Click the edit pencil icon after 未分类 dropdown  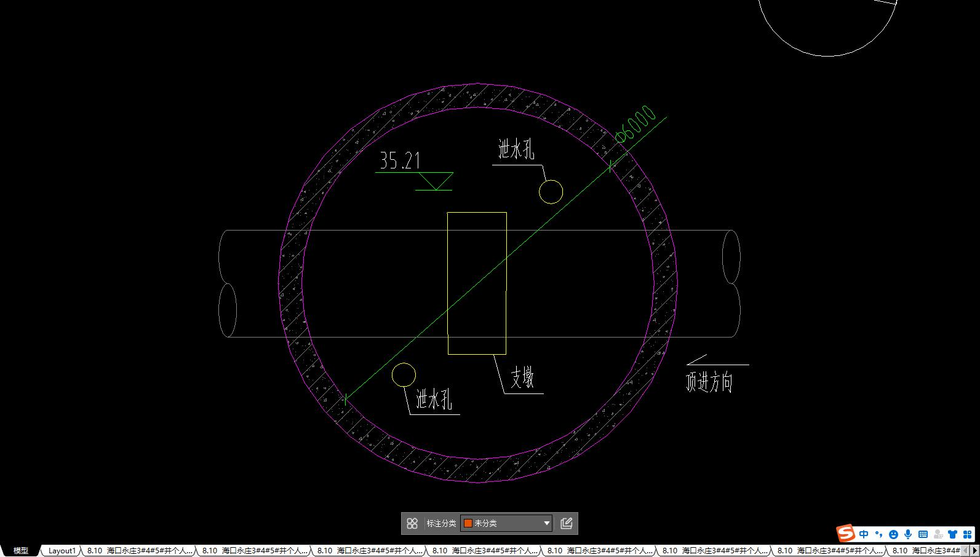[x=567, y=523]
